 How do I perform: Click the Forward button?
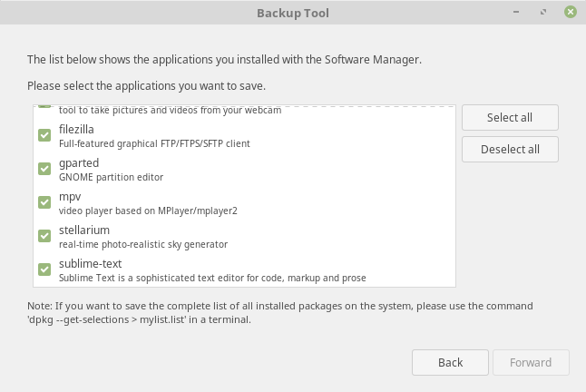click(x=531, y=362)
